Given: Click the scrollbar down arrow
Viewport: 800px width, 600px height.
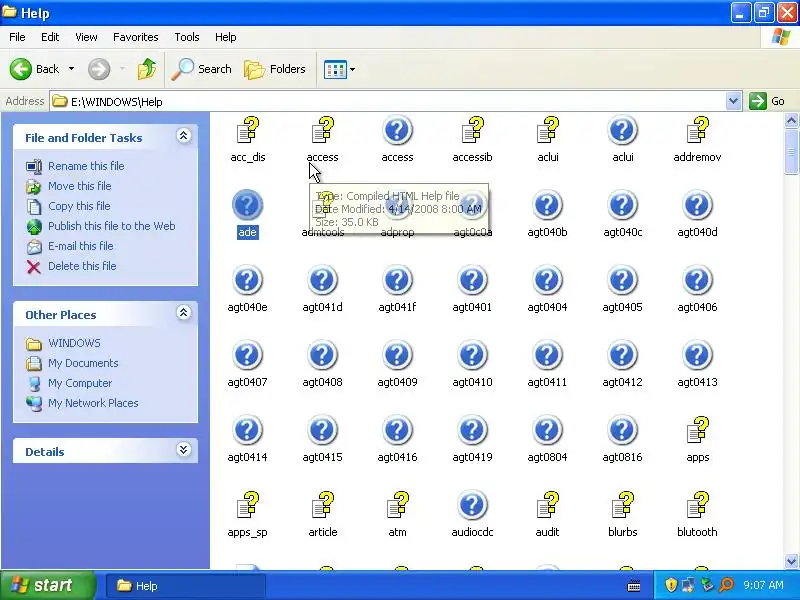Looking at the screenshot, I should click(x=791, y=561).
